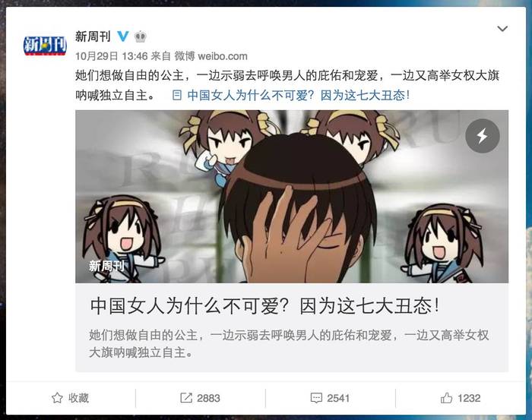Viewport: 532px width, 420px height.
Task: Click the 新周刊 profile avatar logo
Action: tap(45, 46)
